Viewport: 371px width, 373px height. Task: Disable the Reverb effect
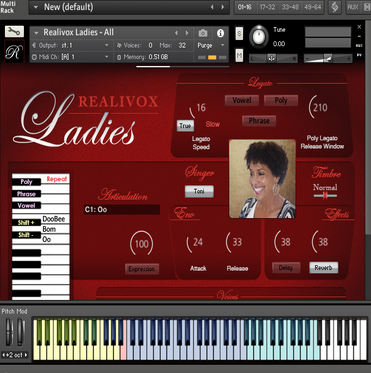click(x=323, y=268)
